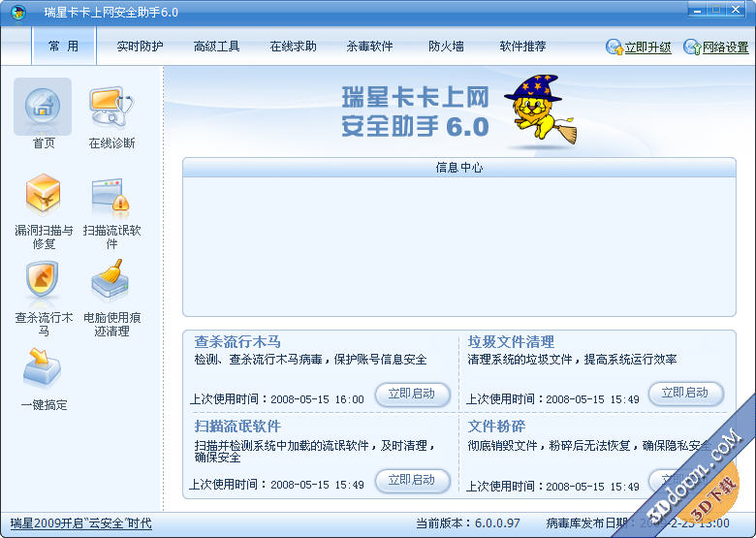Start 垃圾文件清理 with 立即启动

tap(685, 394)
